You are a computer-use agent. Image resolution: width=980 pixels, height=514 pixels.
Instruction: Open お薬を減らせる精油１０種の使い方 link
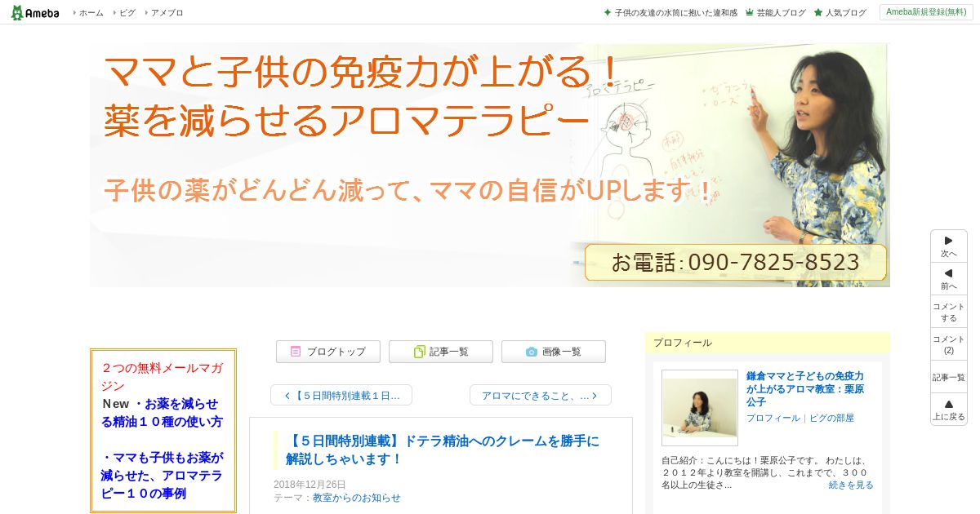[162, 413]
